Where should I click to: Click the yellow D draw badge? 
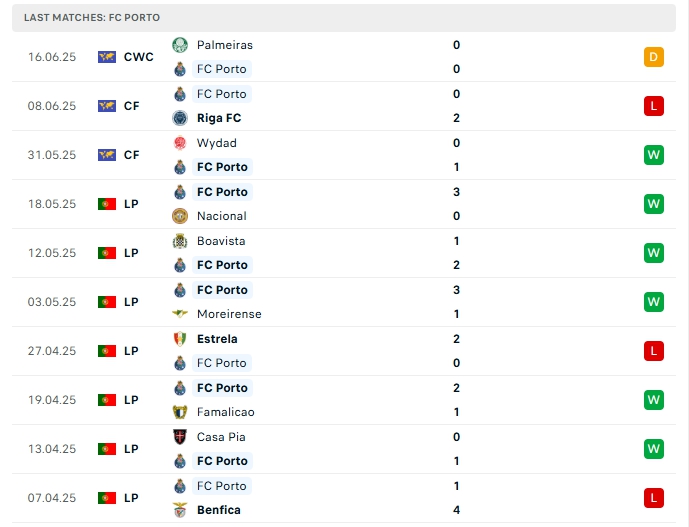[654, 57]
